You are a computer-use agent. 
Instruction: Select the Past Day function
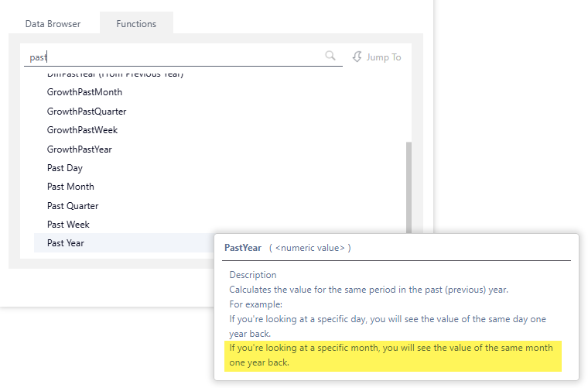point(65,168)
